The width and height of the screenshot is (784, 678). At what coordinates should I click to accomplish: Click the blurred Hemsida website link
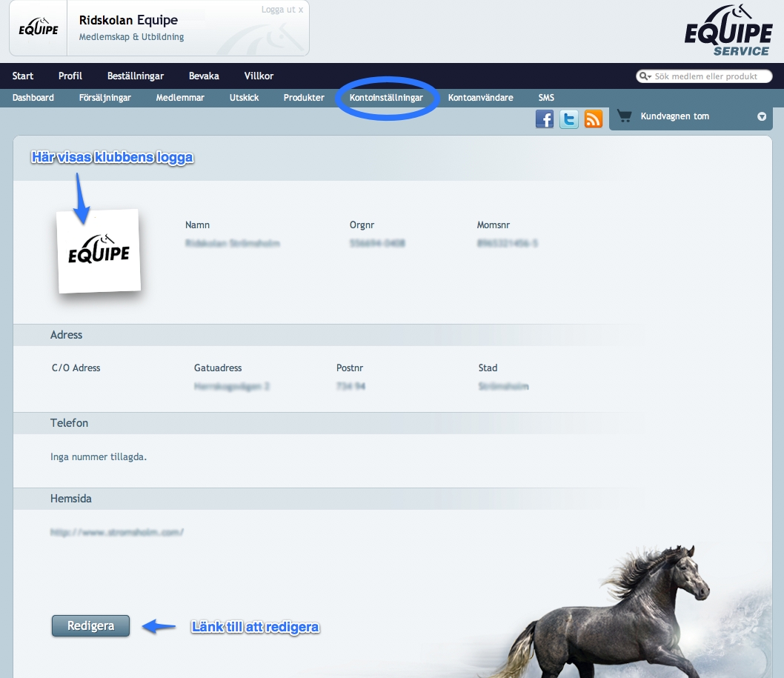[x=117, y=532]
